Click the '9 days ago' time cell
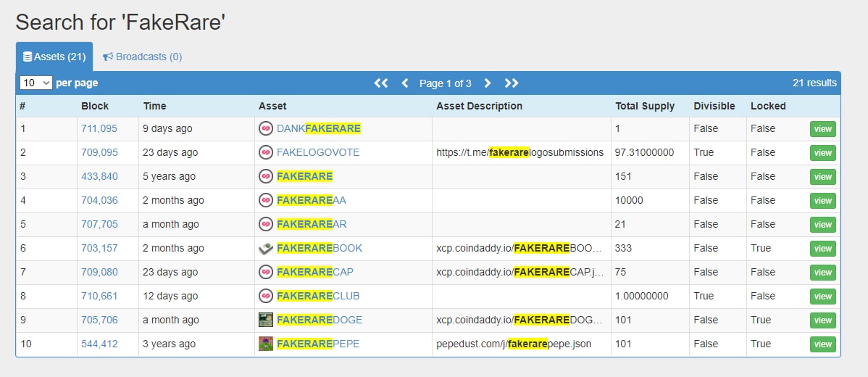This screenshot has width=868, height=377. click(x=168, y=128)
